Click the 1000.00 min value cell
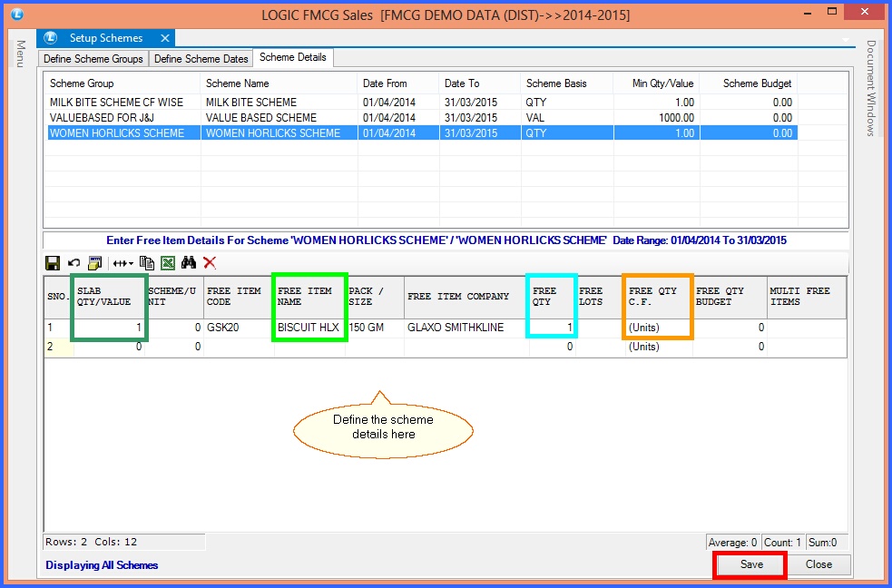The image size is (892, 588). [656, 118]
